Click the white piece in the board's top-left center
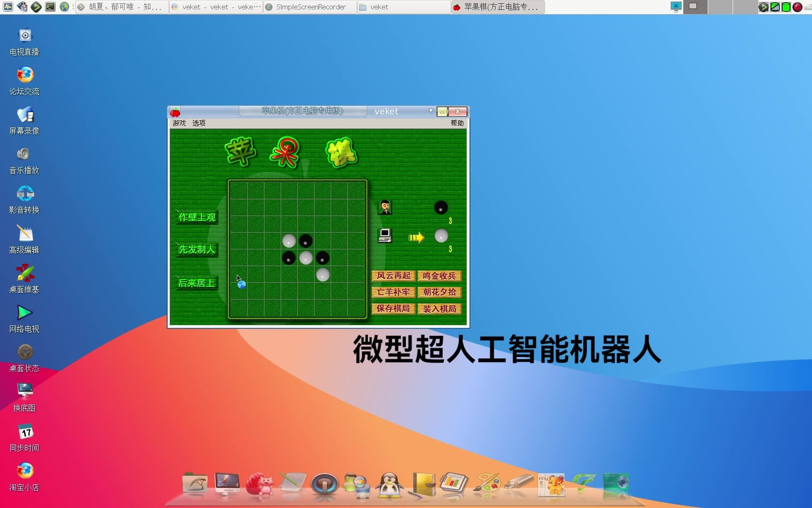 pyautogui.click(x=289, y=241)
